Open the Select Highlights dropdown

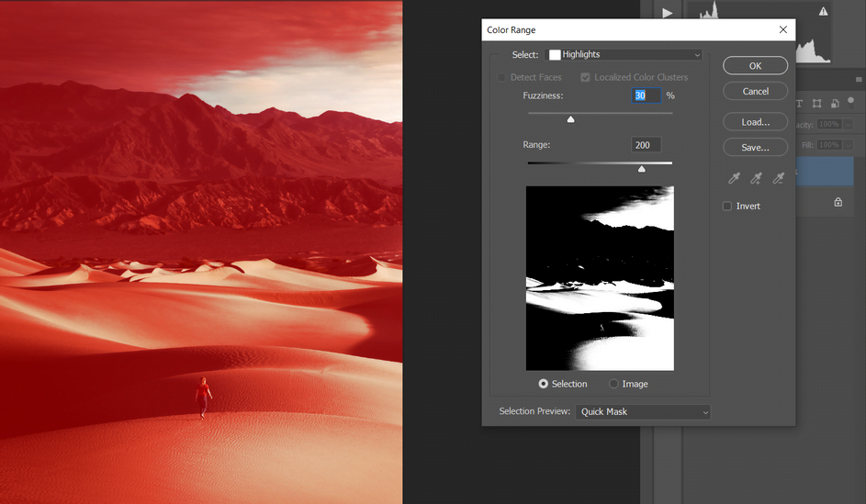pyautogui.click(x=624, y=55)
